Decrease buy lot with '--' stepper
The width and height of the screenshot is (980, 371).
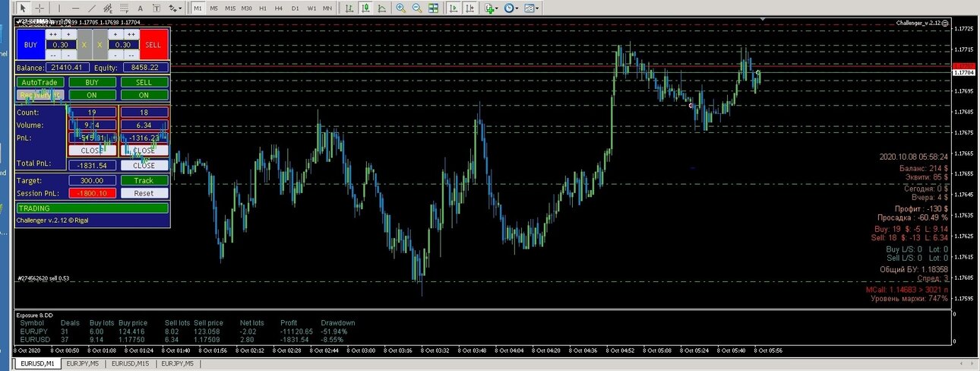pos(53,55)
